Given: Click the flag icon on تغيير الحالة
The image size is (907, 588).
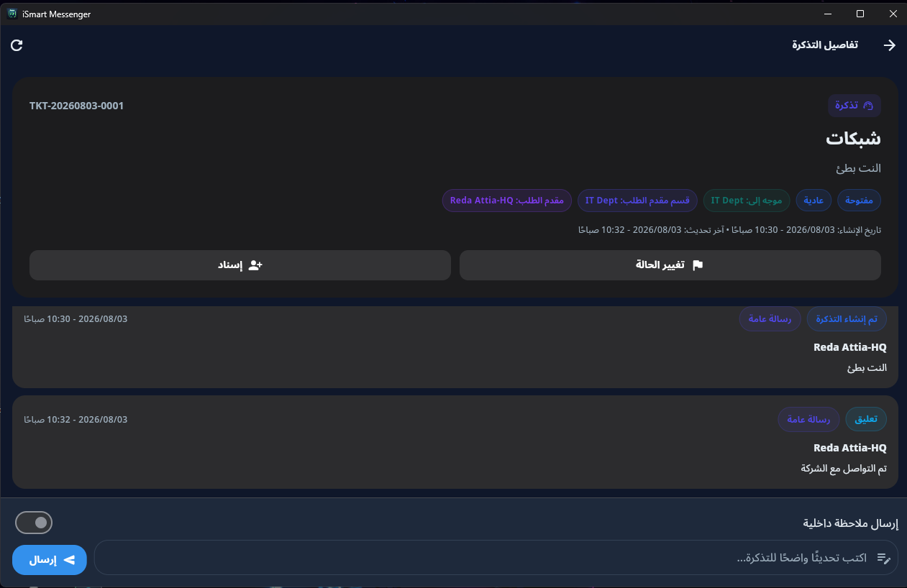Looking at the screenshot, I should (697, 265).
